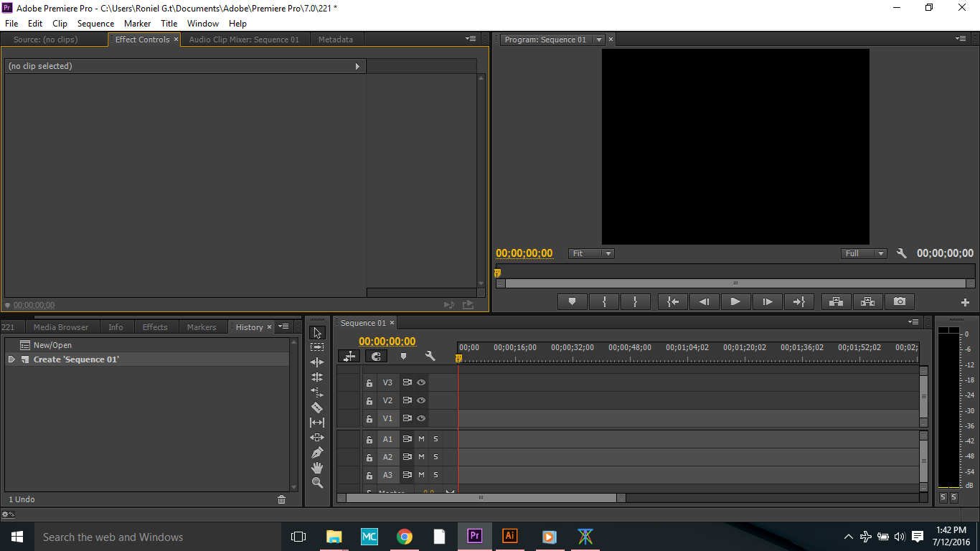
Task: Toggle Snap in the timeline
Action: (376, 356)
